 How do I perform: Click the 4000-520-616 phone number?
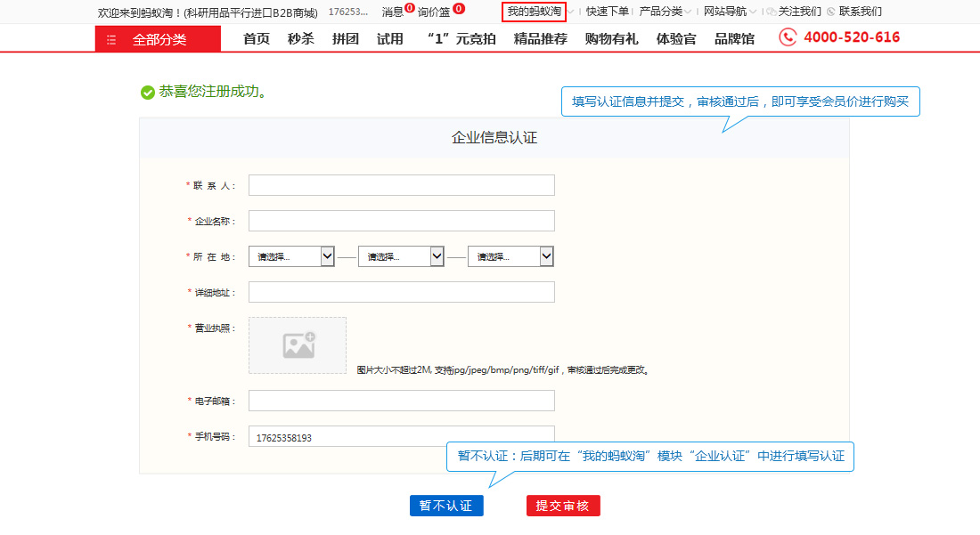tap(852, 37)
